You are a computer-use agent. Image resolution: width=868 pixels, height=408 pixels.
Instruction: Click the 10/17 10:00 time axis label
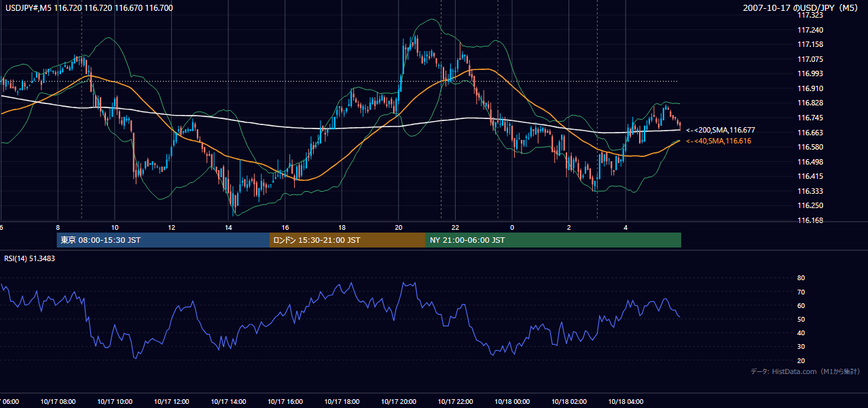pos(115,402)
